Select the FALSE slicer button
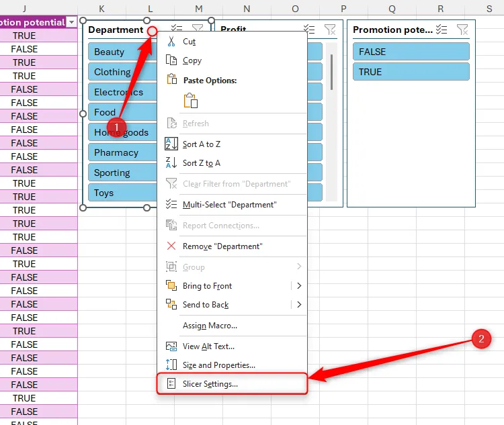 411,52
